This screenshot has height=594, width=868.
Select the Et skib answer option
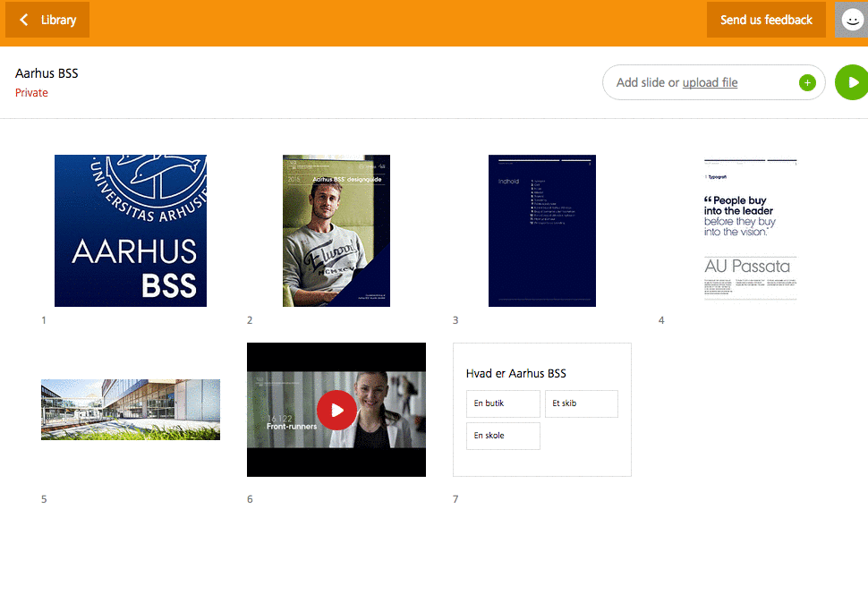pos(582,403)
